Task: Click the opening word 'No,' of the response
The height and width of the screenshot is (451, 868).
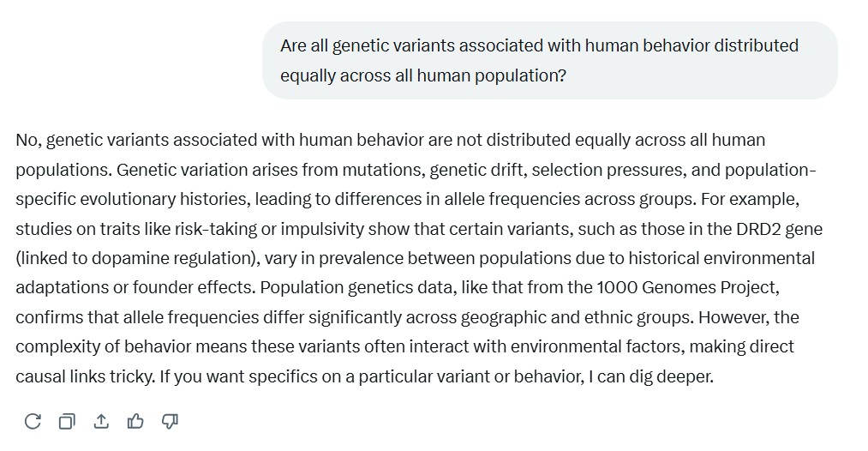Action: (28, 140)
